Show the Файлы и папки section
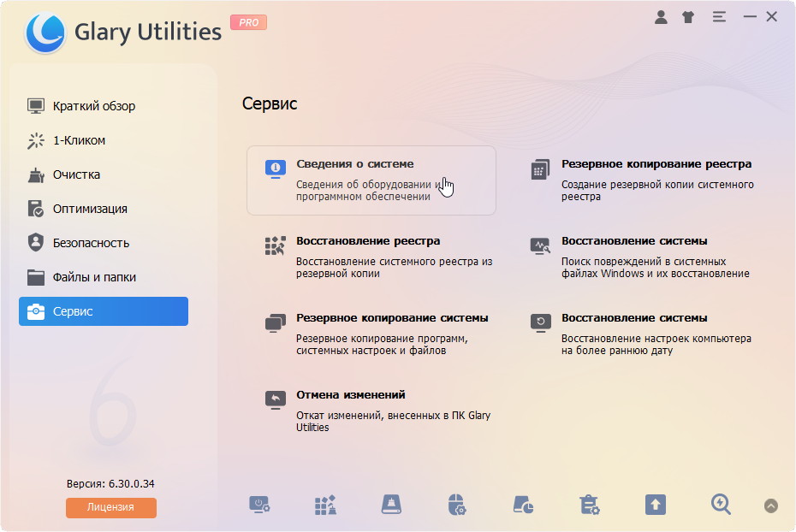Viewport: 796px width, 532px height. click(x=104, y=277)
